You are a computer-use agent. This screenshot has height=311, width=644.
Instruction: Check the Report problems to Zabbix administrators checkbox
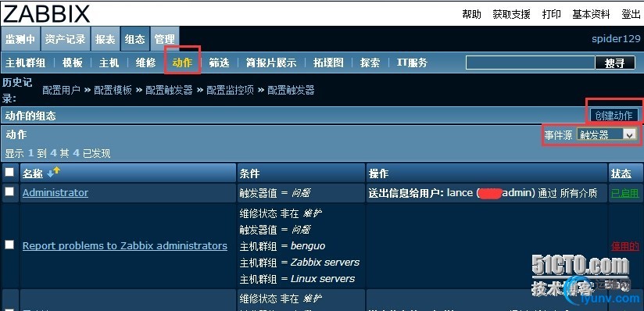9,245
